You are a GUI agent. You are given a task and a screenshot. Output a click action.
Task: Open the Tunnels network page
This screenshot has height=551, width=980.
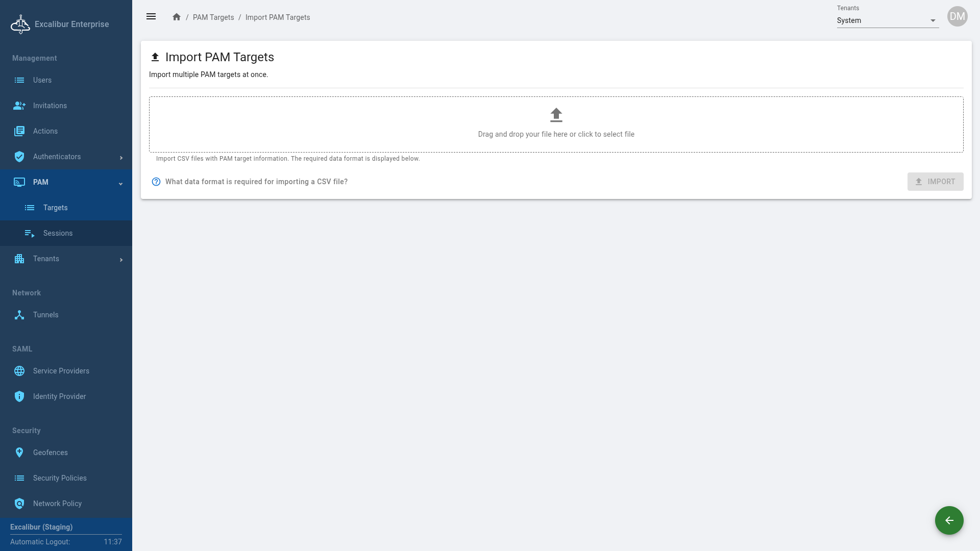coord(45,315)
